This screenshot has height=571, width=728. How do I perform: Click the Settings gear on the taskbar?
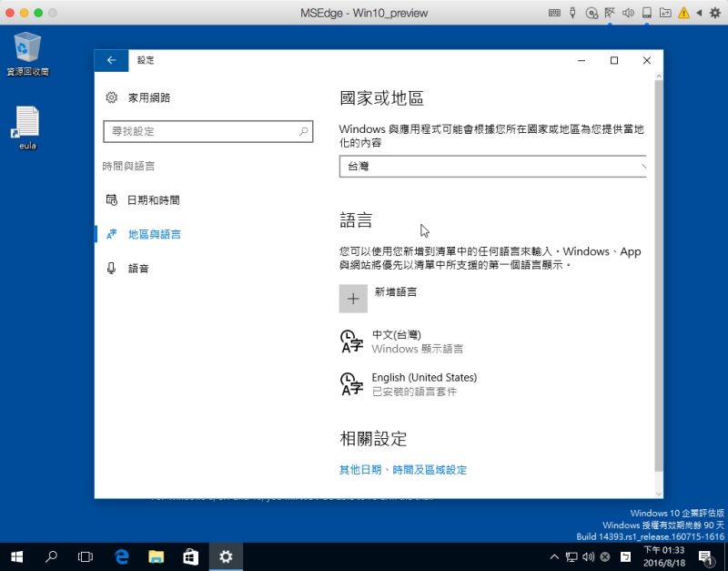(x=226, y=556)
